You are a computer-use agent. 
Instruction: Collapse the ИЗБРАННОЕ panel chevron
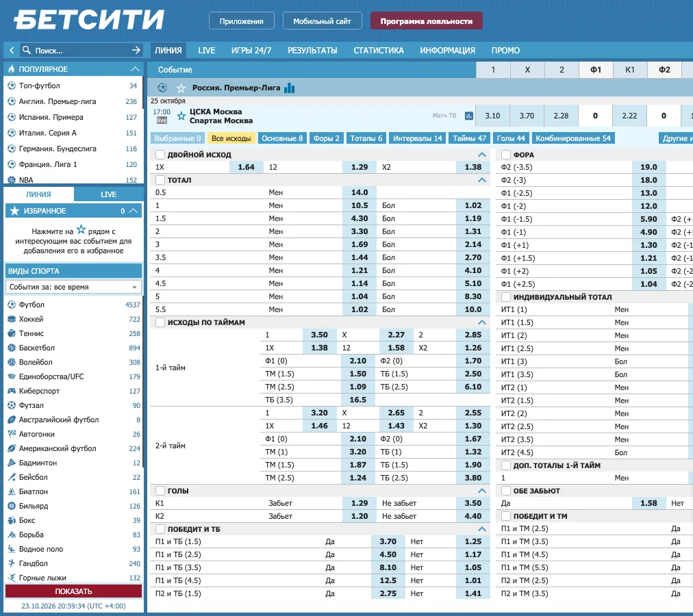point(133,211)
